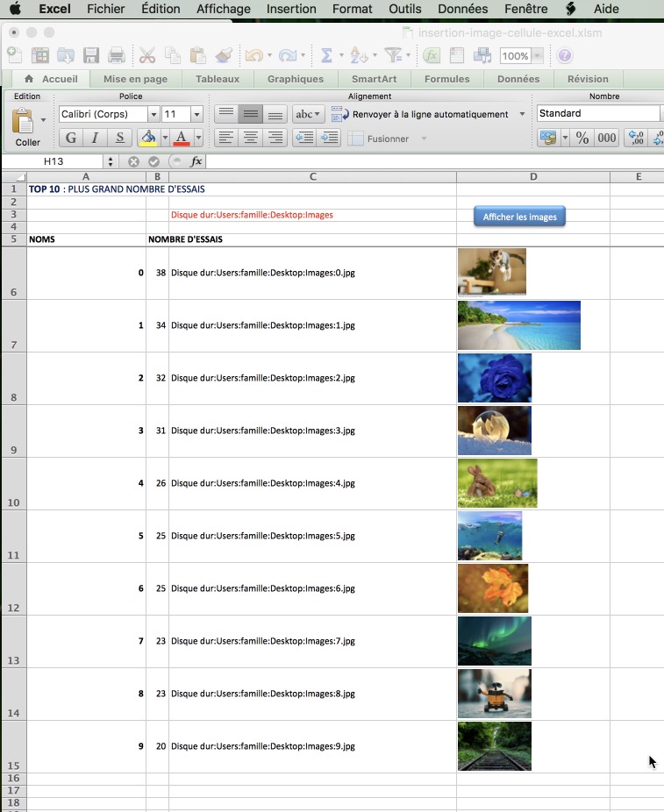This screenshot has height=812, width=664.
Task: Apply percent number format
Action: [x=582, y=138]
